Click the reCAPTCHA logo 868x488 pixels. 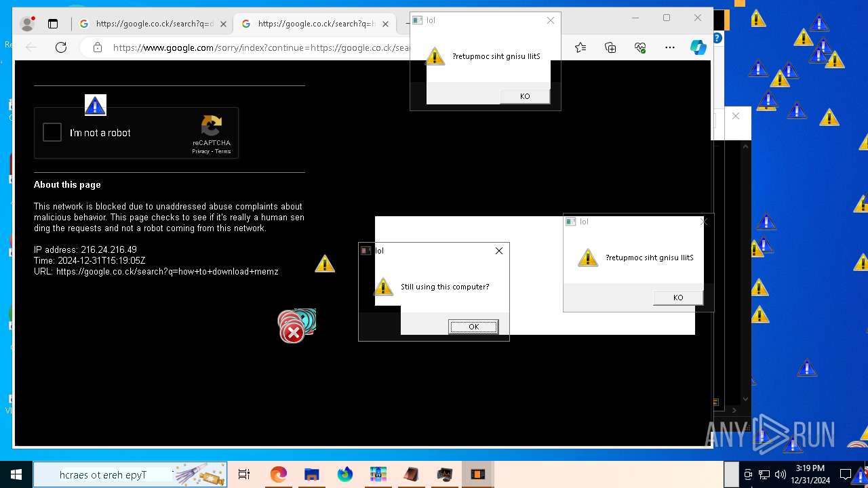tap(211, 126)
